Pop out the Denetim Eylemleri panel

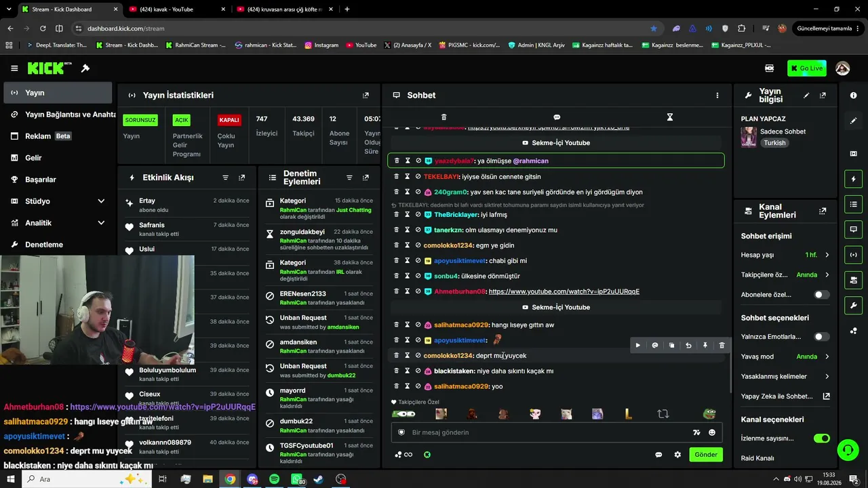(x=366, y=178)
